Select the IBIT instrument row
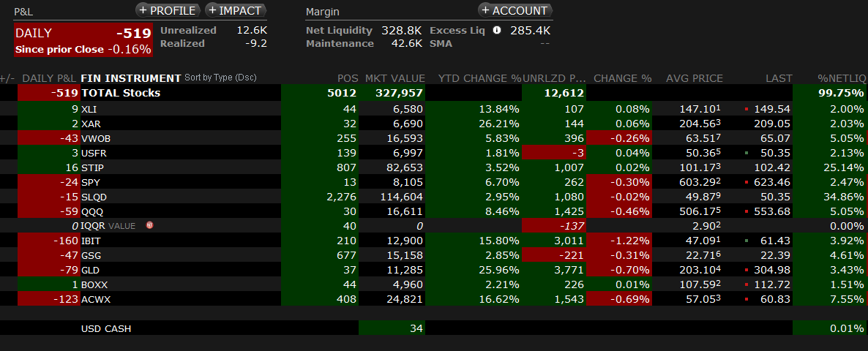The image size is (868, 351). 434,241
